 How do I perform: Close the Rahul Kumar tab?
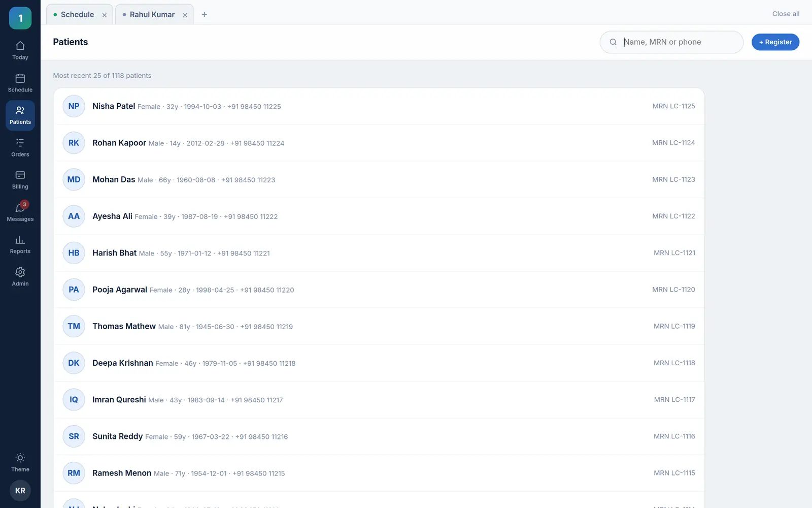(185, 15)
